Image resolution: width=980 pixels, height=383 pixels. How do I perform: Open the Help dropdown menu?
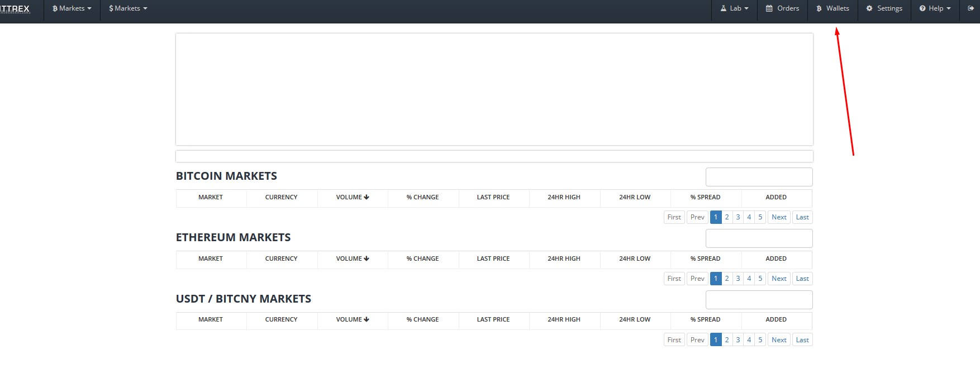(x=935, y=8)
